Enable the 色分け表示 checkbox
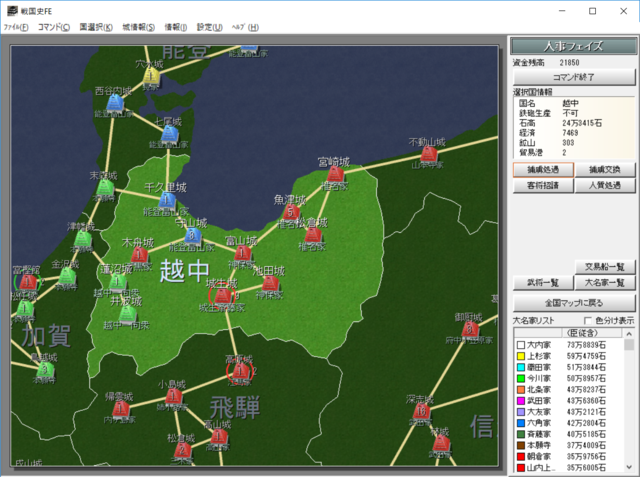The image size is (640, 477). pos(588,321)
